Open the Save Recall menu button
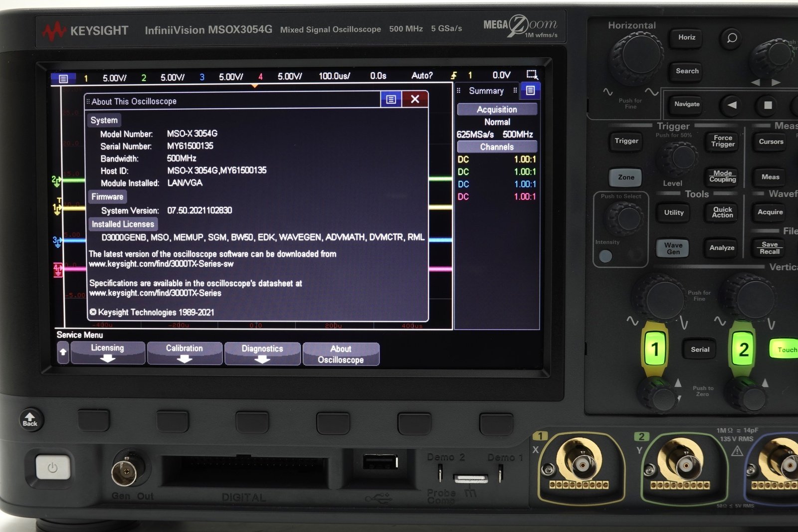Screen dimensions: 798x532 click(x=769, y=248)
